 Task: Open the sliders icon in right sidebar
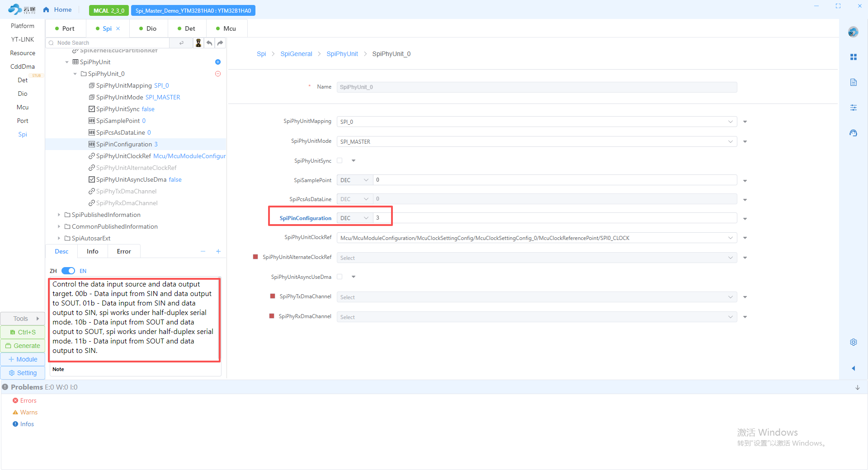click(853, 108)
